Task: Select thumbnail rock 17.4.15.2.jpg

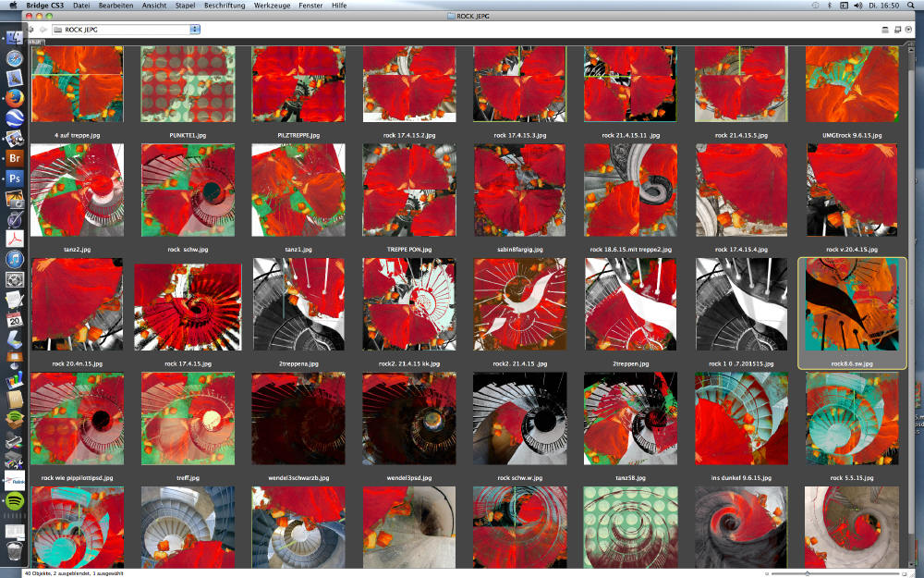Action: pyautogui.click(x=409, y=84)
